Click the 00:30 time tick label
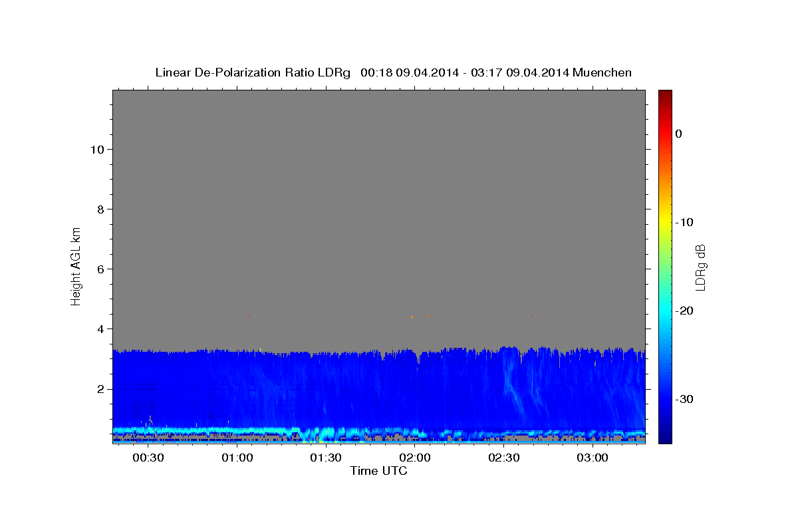This screenshot has width=798, height=532. 148,458
